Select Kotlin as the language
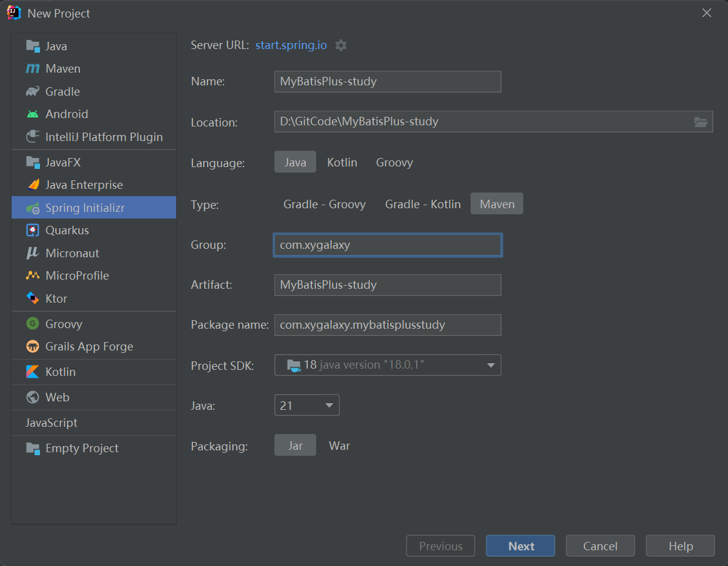Viewport: 728px width, 566px height. [342, 163]
